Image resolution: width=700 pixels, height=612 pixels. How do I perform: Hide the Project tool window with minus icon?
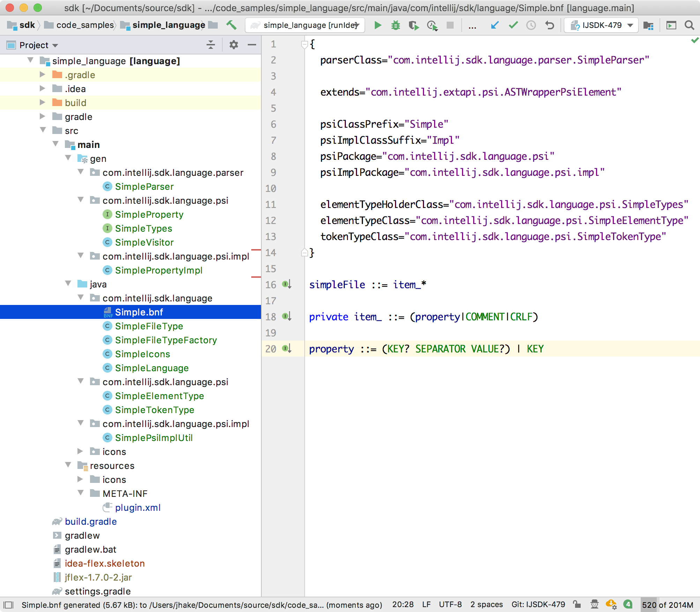[x=251, y=45]
